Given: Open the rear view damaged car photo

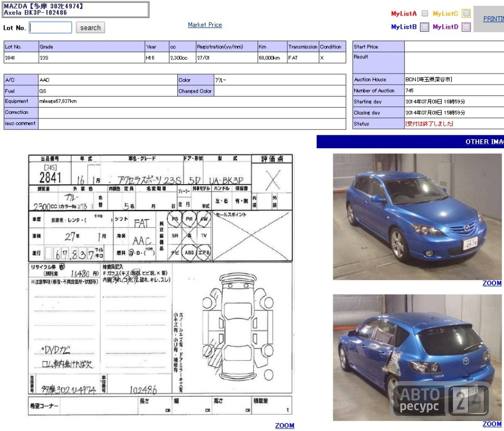Looking at the screenshot, I should 417,357.
